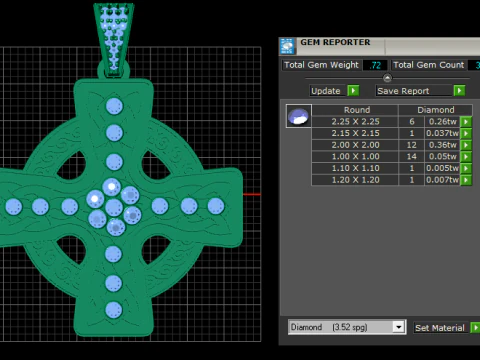Select the 1.20 X 1.20 size cell
Screen dimensions: 480x360
(355, 180)
